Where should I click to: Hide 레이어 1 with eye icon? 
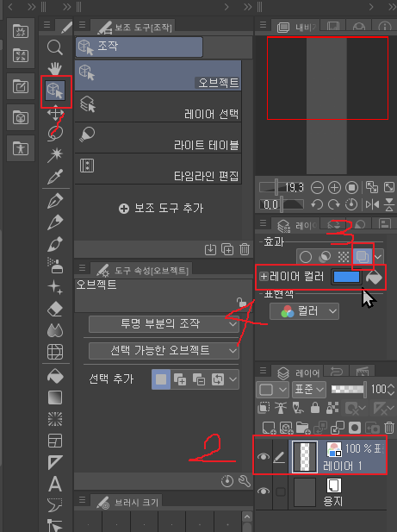pyautogui.click(x=264, y=456)
